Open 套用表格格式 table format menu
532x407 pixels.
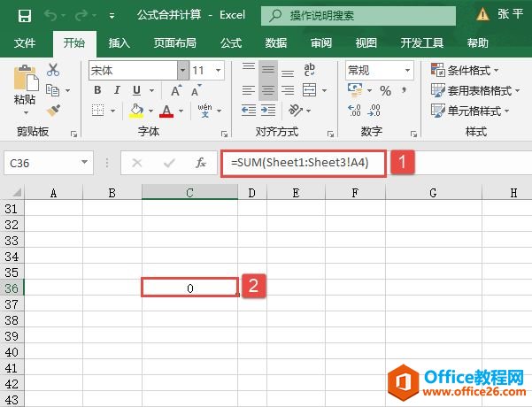point(475,90)
